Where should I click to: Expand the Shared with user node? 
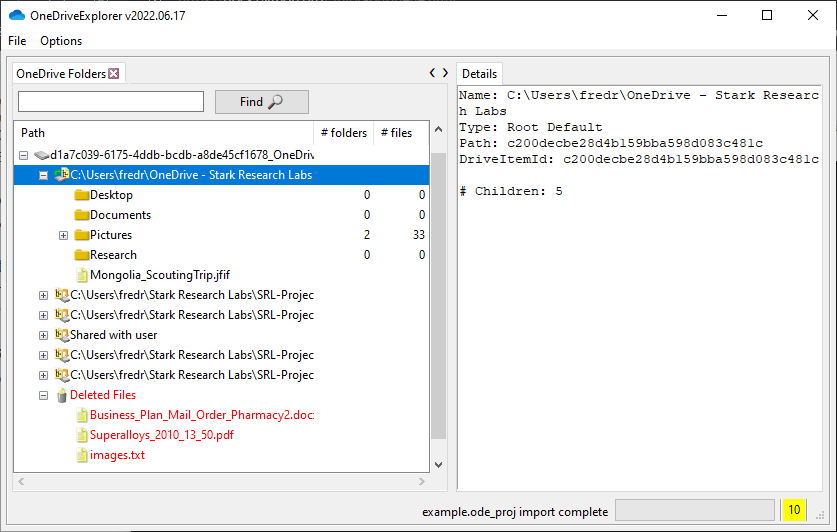coord(44,336)
